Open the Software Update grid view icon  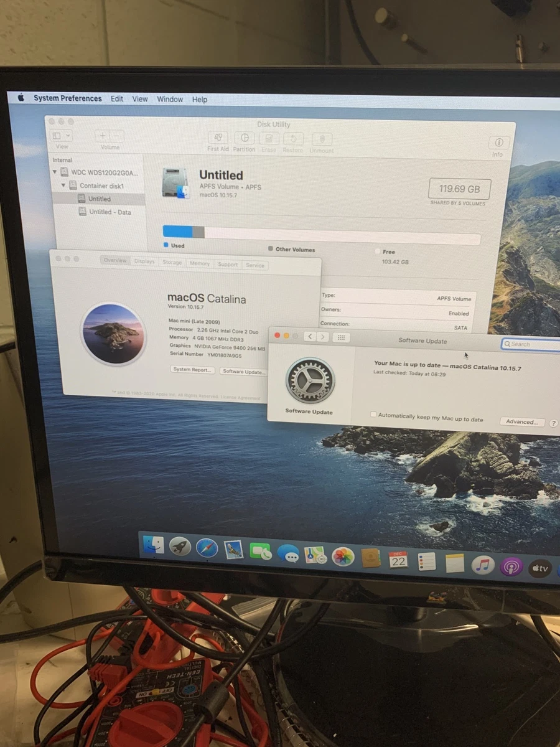coord(340,337)
